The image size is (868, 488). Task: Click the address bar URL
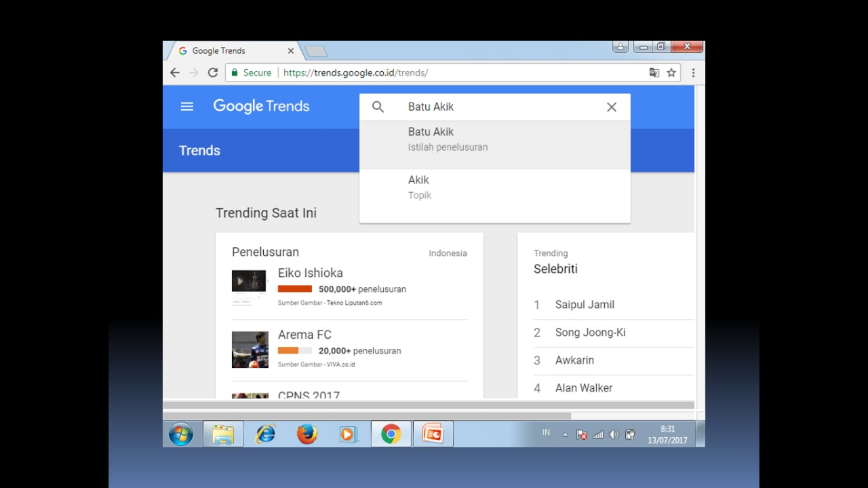coord(356,73)
